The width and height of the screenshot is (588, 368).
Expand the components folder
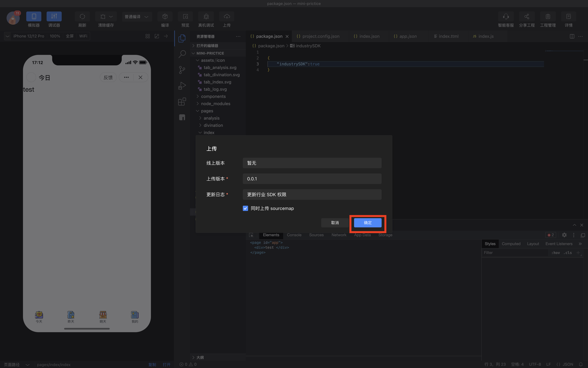(218, 96)
